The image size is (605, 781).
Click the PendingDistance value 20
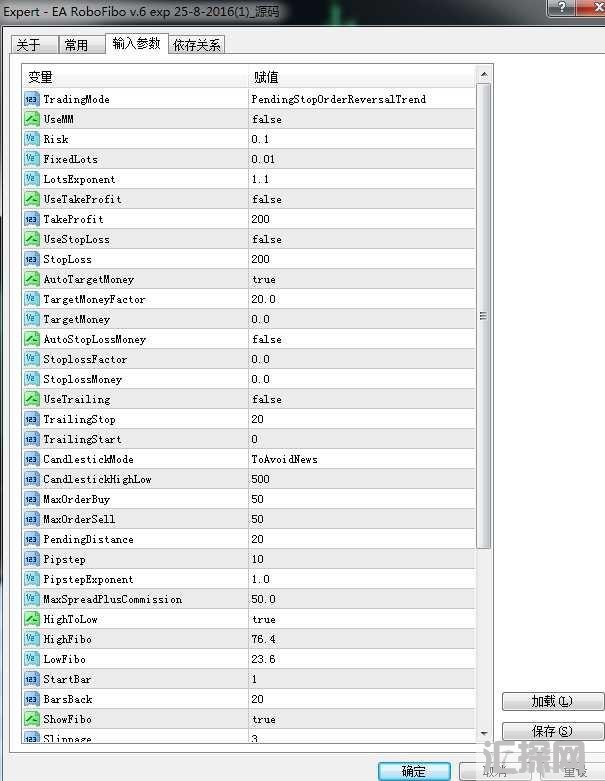click(x=257, y=539)
